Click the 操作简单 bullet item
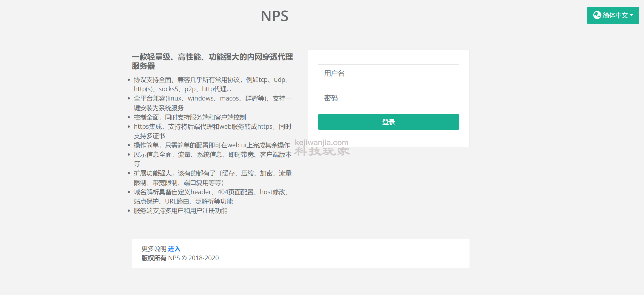The width and height of the screenshot is (644, 295). tap(211, 145)
